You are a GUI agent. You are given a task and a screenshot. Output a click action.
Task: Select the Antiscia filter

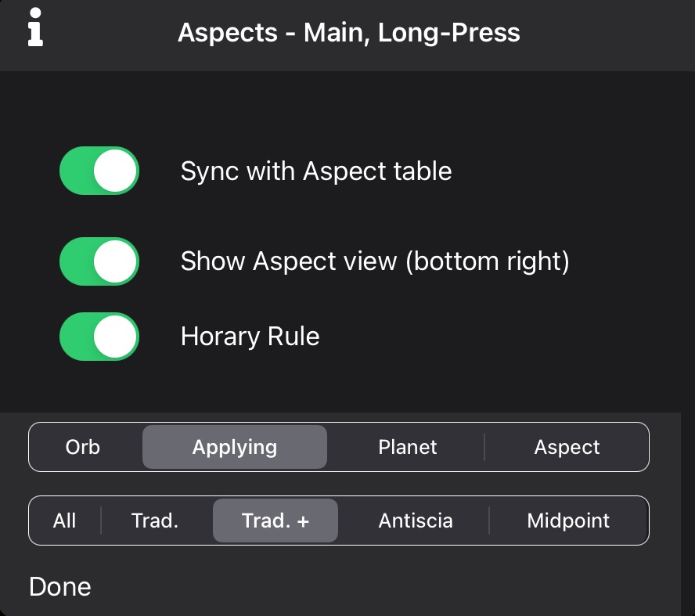click(x=415, y=521)
